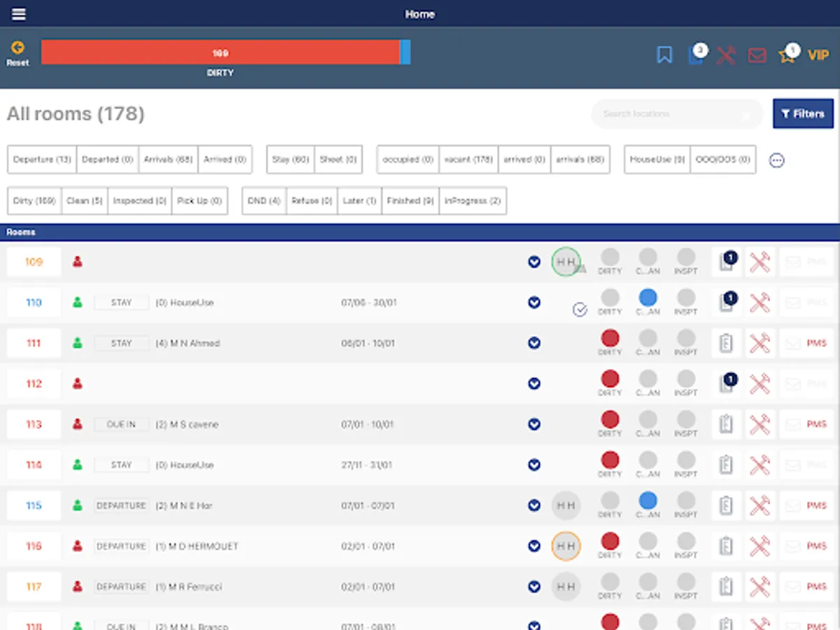The height and width of the screenshot is (630, 840).
Task: Open the notes clipboard icon for room 109
Action: 726,262
